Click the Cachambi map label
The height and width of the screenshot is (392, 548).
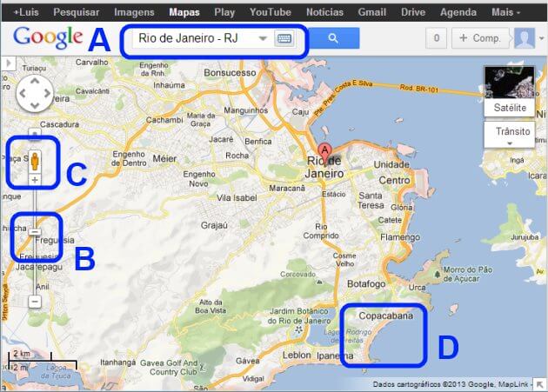[x=164, y=120]
